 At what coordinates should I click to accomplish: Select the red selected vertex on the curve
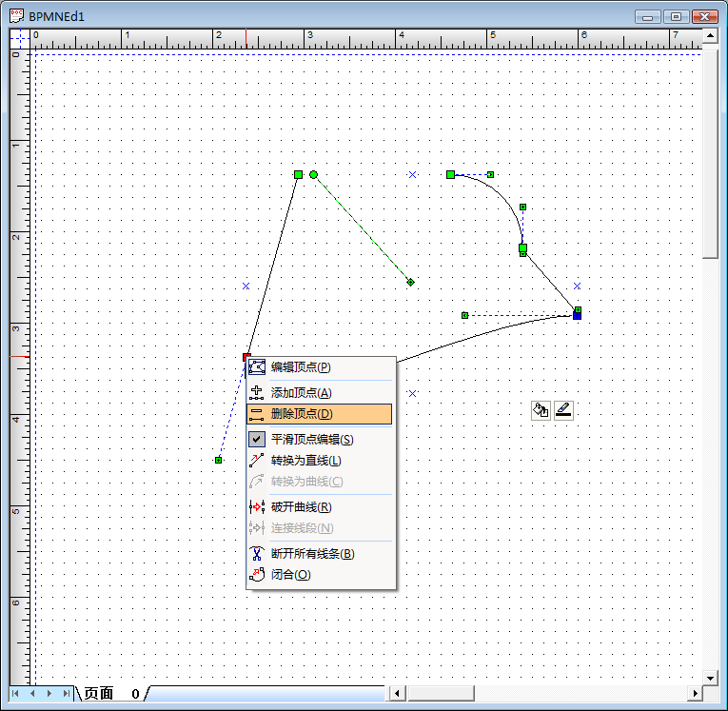[246, 358]
